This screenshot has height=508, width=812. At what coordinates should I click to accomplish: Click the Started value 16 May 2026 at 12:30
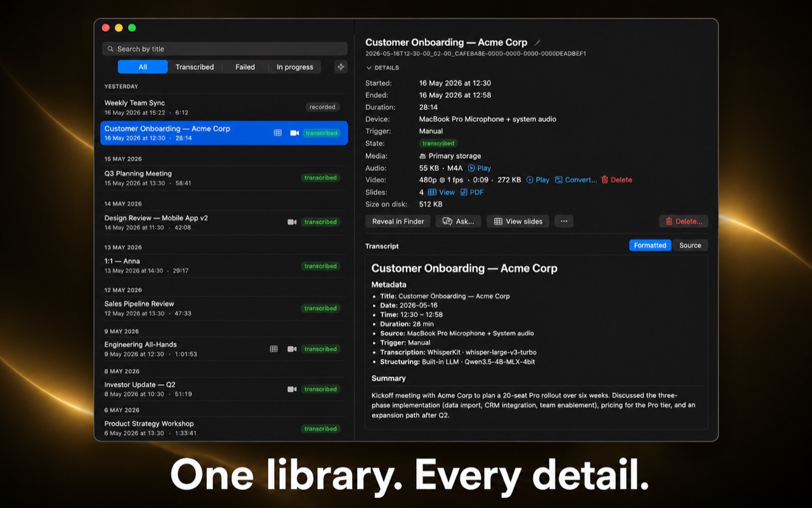[455, 83]
